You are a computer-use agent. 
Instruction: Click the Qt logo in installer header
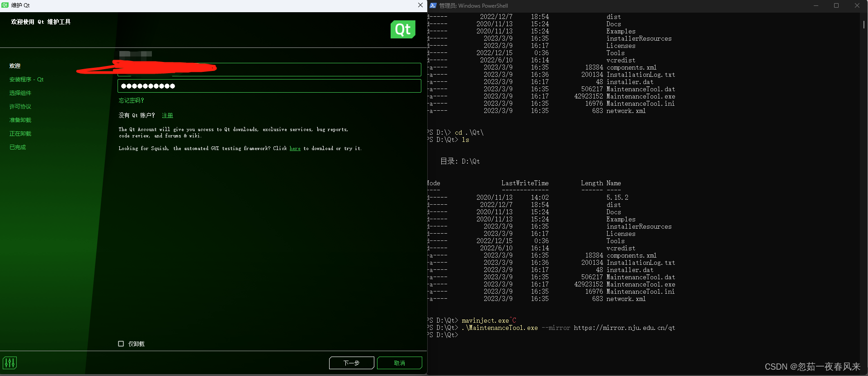(x=403, y=29)
